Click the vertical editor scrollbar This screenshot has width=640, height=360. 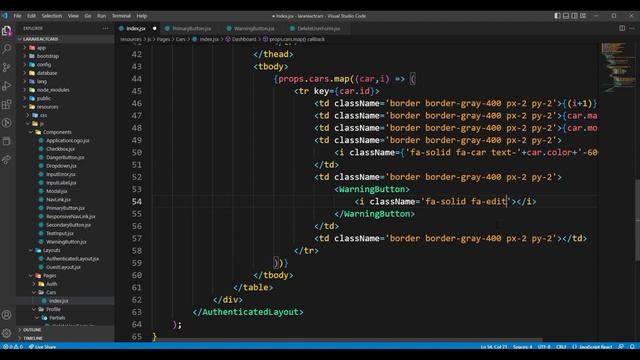[x=638, y=220]
